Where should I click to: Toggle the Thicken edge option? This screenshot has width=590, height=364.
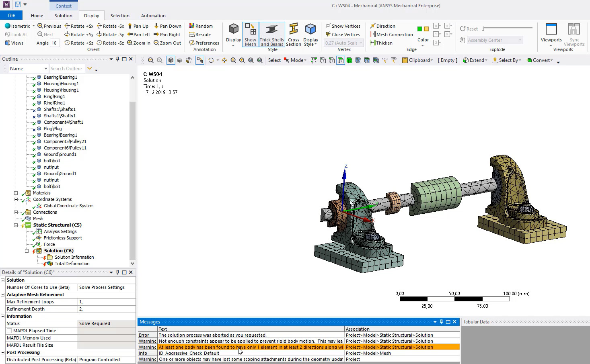[381, 43]
